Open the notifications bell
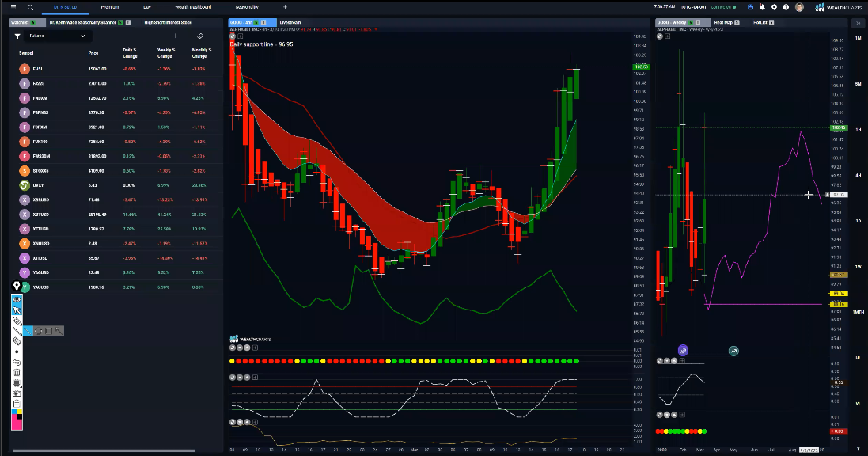 [x=762, y=7]
